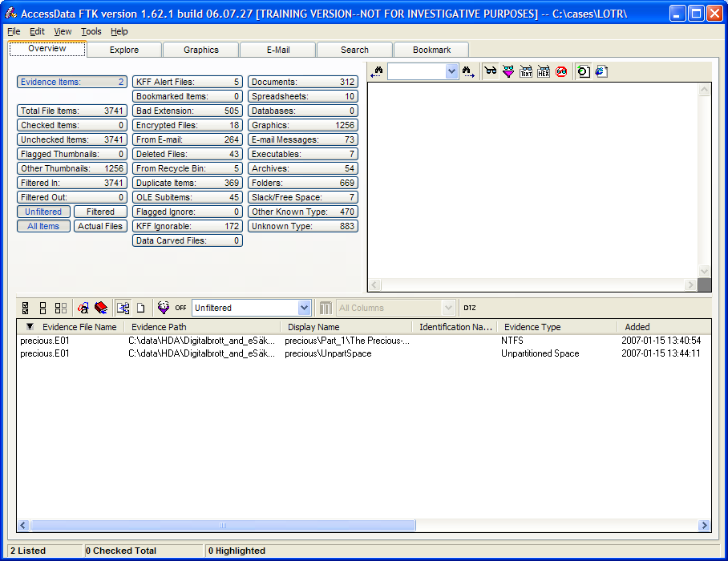Open the Edit menu
The width and height of the screenshot is (728, 561).
pyautogui.click(x=37, y=31)
